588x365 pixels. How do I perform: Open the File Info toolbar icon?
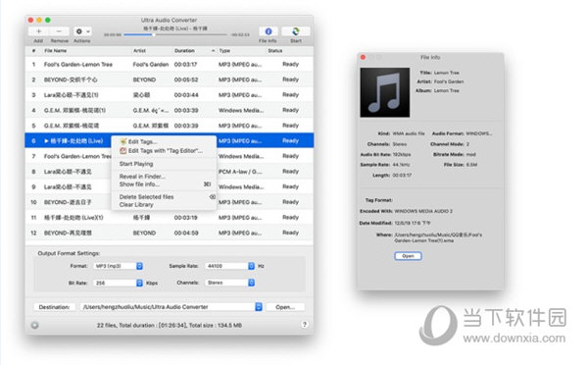pyautogui.click(x=269, y=31)
